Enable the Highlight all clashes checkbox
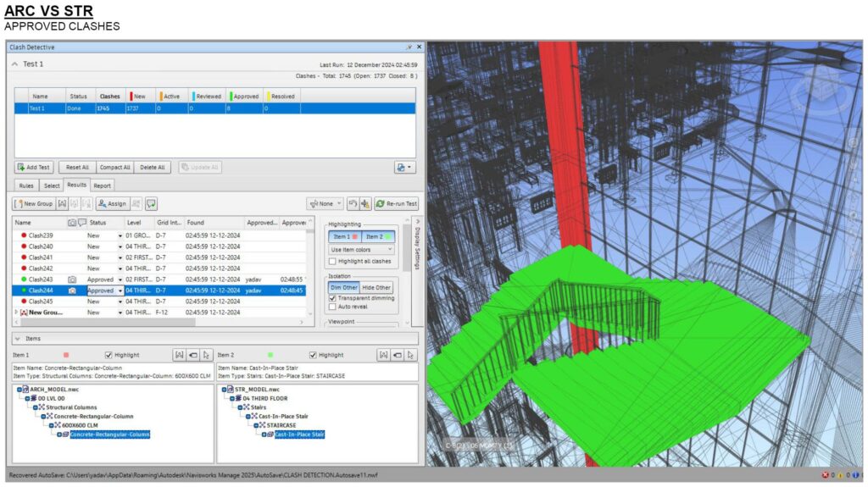 click(x=332, y=262)
